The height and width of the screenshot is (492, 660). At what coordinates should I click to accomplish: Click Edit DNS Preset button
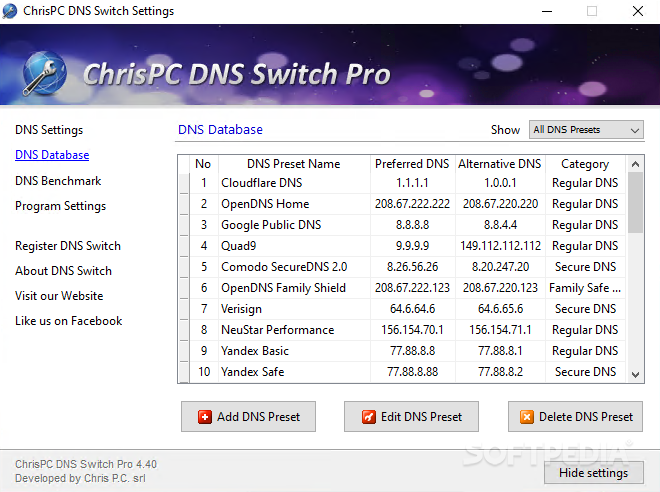pyautogui.click(x=411, y=417)
